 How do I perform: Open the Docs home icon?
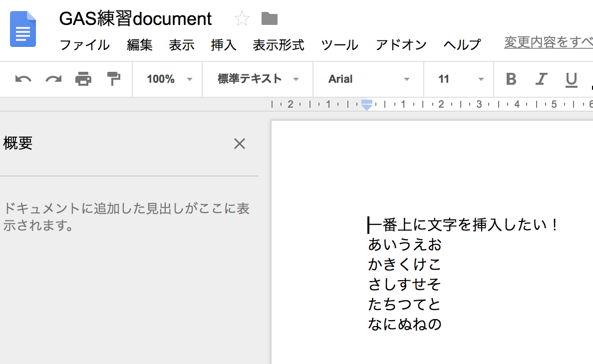(x=22, y=29)
